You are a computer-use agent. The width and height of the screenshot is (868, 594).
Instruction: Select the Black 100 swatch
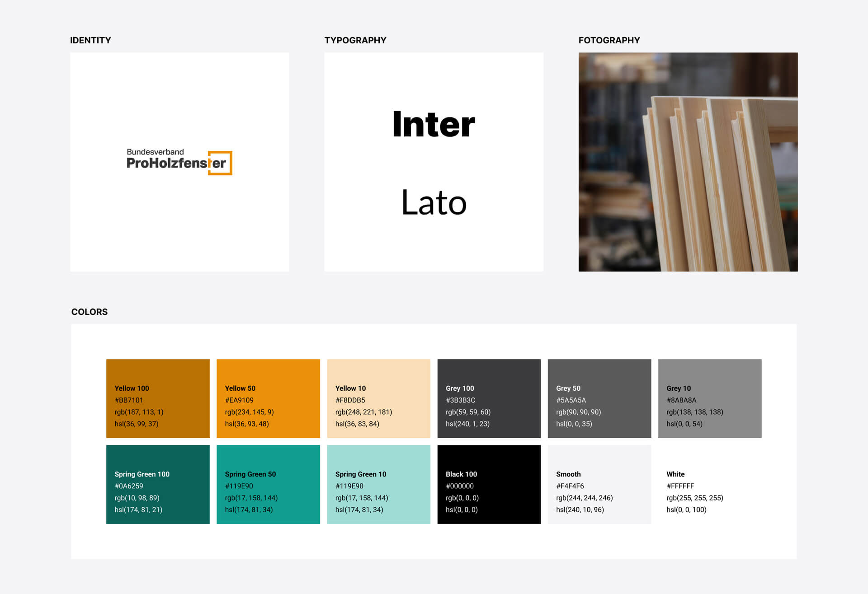point(489,484)
